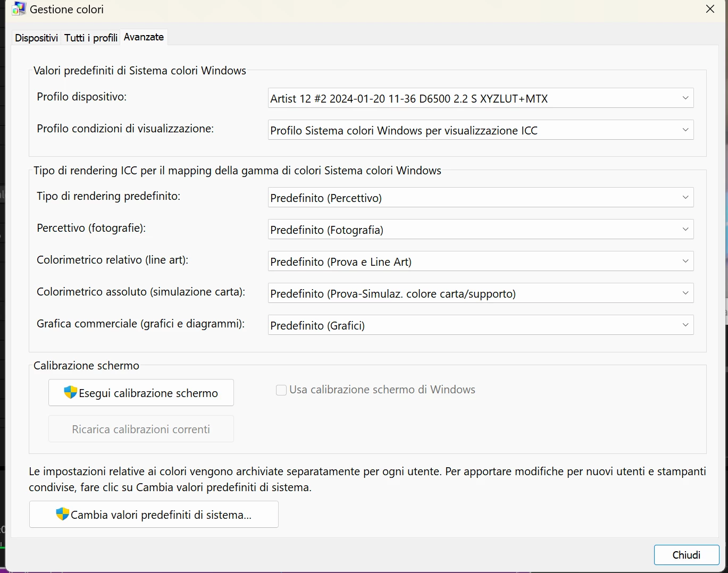Open Profilo condizioni di visualizzazione dropdown
The image size is (728, 573).
(481, 130)
